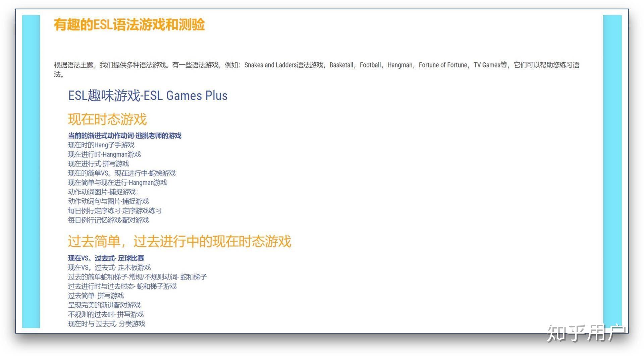
Task: Select the 现在进行式-拼写游戏 link
Action: tap(99, 164)
